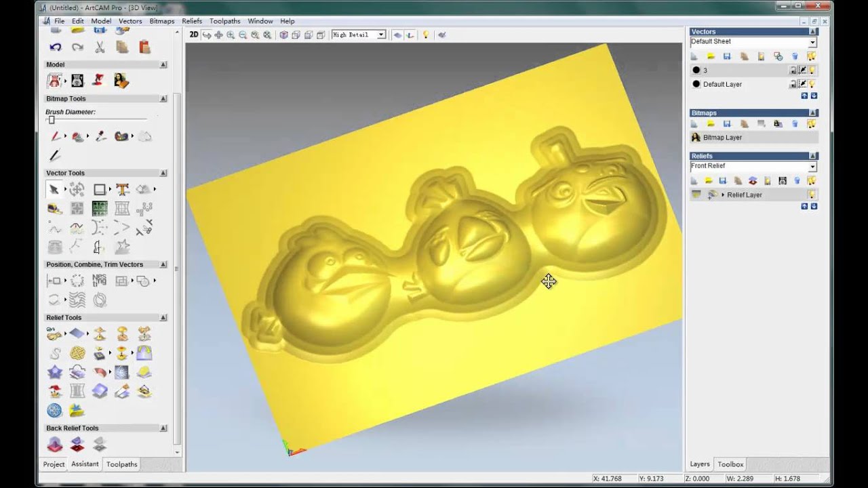Open the Toolpaths menu

[x=225, y=21]
